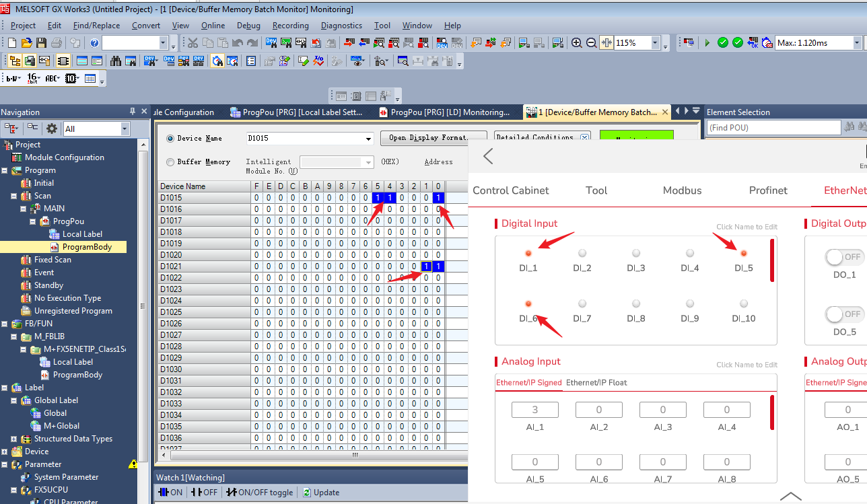Click the zoom in magnifier icon
Image resolution: width=867 pixels, height=504 pixels.
(577, 43)
